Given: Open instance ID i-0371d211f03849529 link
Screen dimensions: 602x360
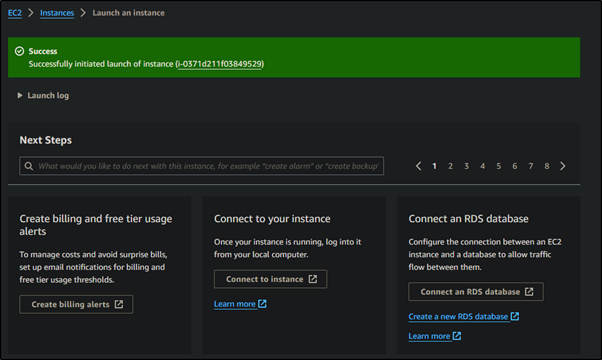Looking at the screenshot, I should 220,64.
